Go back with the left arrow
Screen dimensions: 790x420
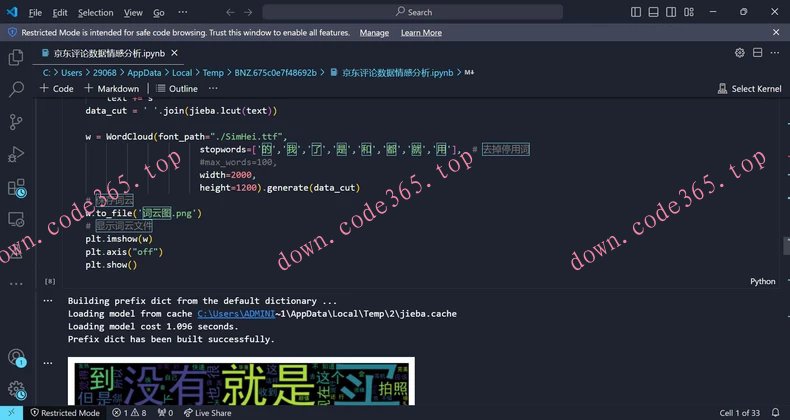pyautogui.click(x=230, y=12)
